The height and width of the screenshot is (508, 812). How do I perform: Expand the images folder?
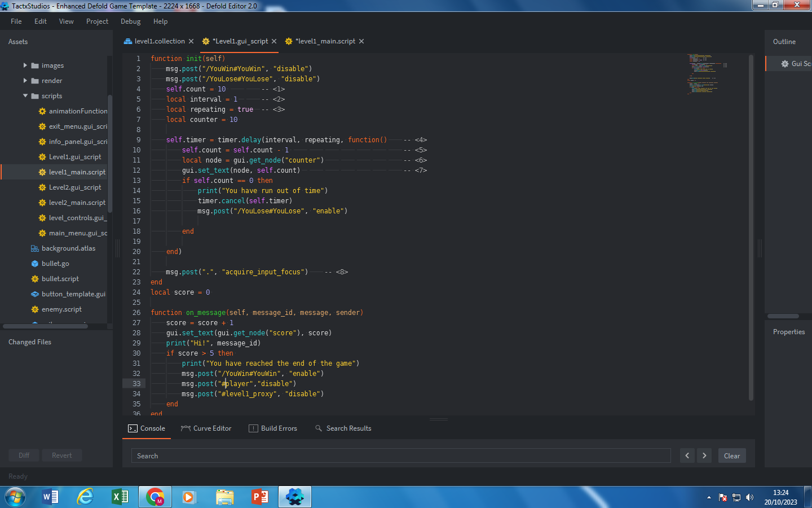point(25,65)
